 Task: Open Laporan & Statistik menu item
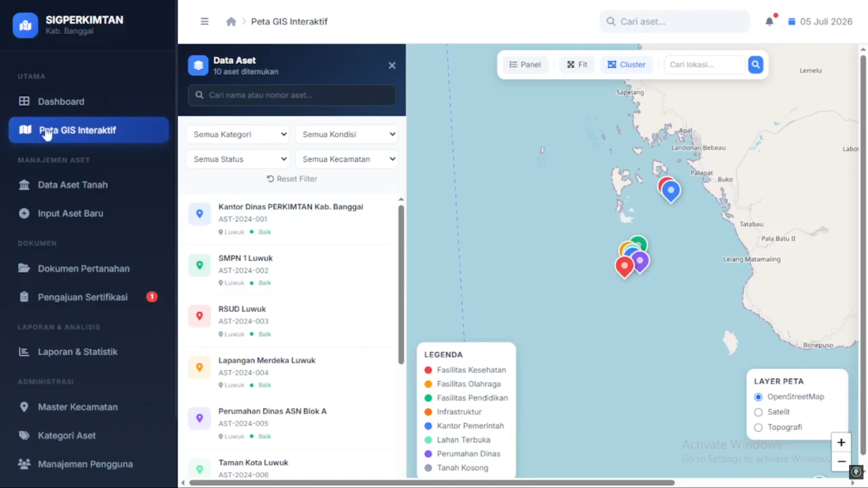(x=89, y=352)
